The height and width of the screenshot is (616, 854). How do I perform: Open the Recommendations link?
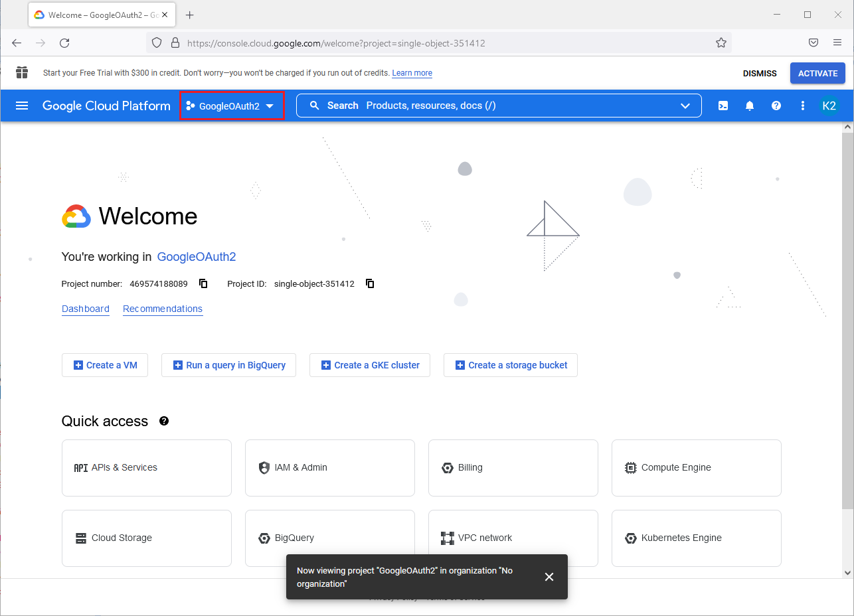tap(163, 309)
